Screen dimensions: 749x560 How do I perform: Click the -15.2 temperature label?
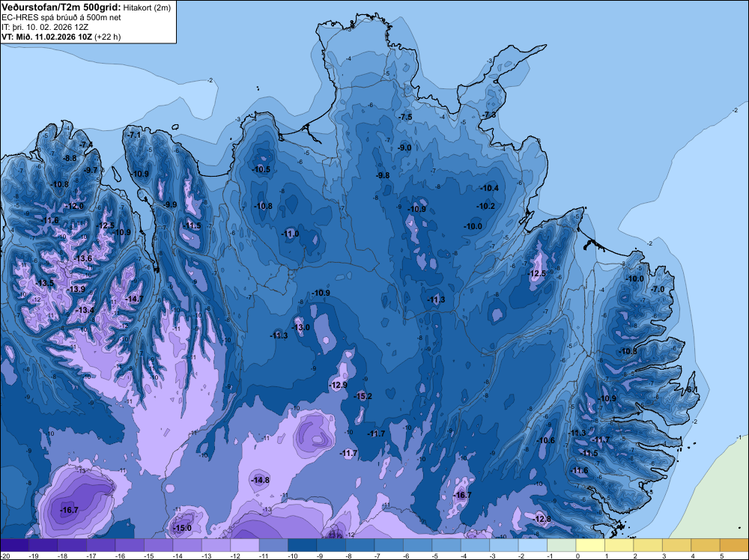pyautogui.click(x=363, y=396)
